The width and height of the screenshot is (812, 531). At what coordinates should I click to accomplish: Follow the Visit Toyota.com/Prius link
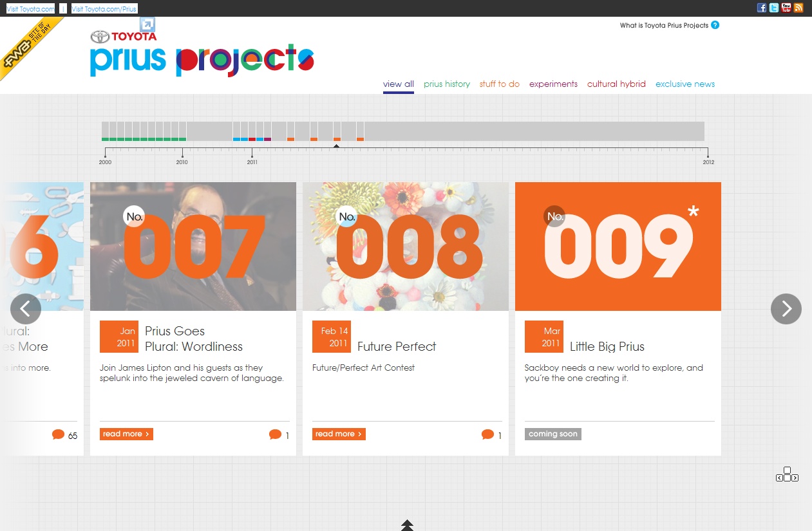click(104, 8)
